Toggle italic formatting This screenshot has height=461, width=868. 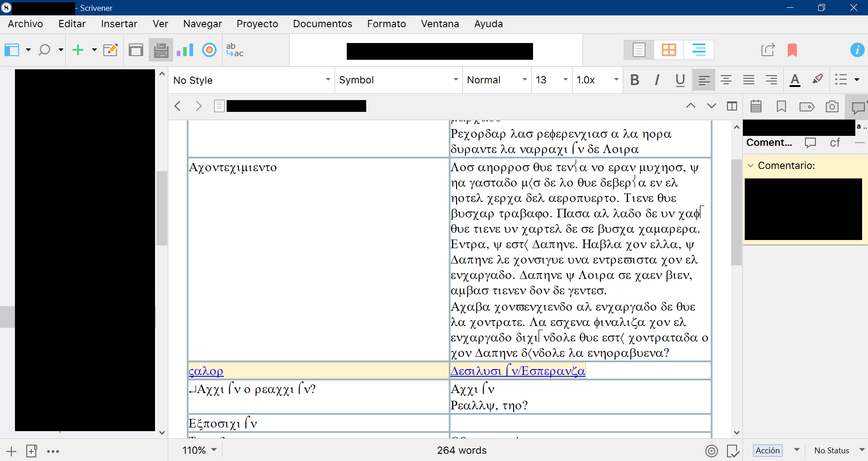point(657,80)
